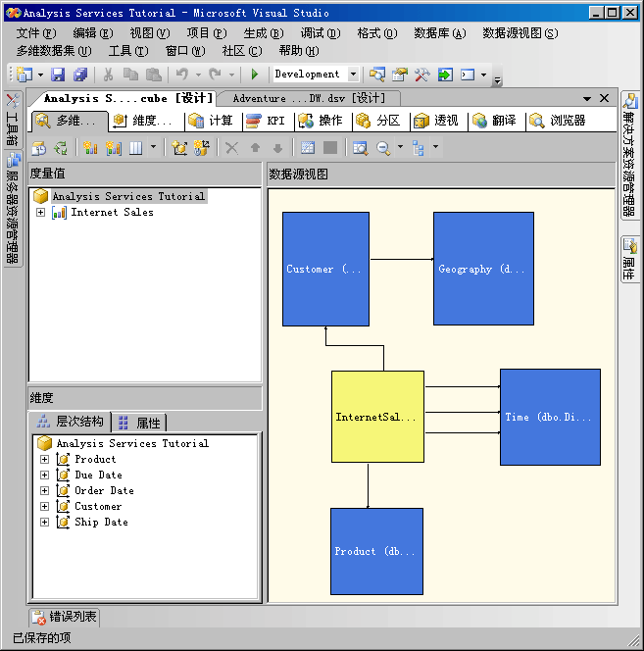This screenshot has height=651, width=644.
Task: Click the Show Measures Grid icon
Action: [308, 148]
